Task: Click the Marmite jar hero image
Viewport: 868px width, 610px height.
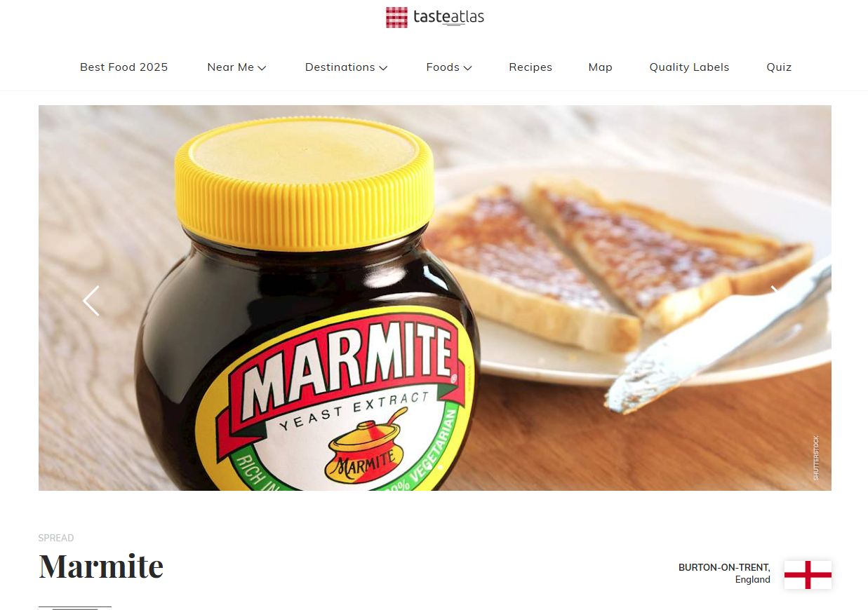Action: [435, 298]
